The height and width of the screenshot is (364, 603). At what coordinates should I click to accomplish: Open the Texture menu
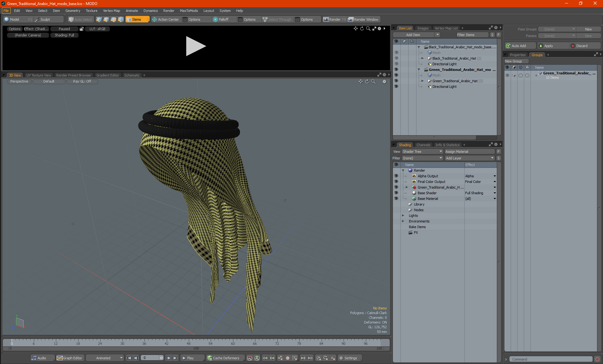(x=91, y=11)
